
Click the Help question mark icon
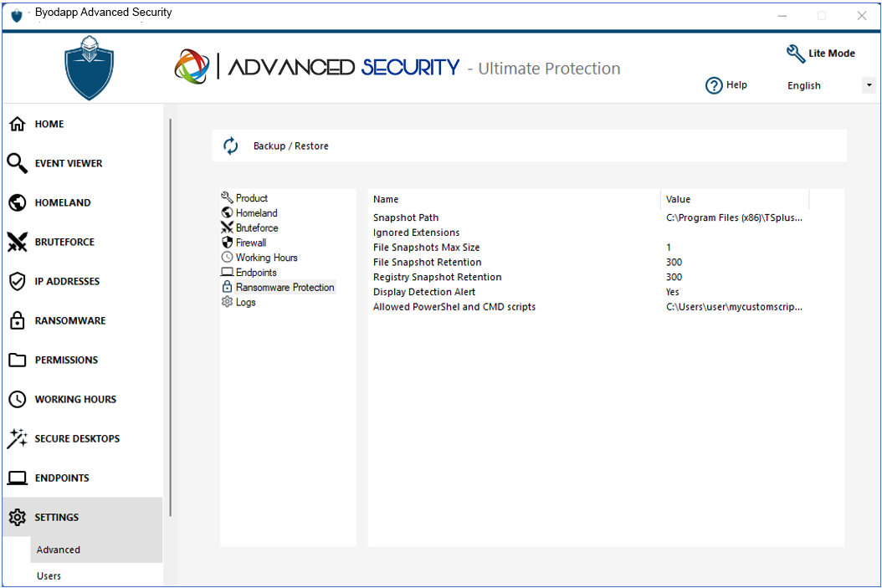point(714,85)
